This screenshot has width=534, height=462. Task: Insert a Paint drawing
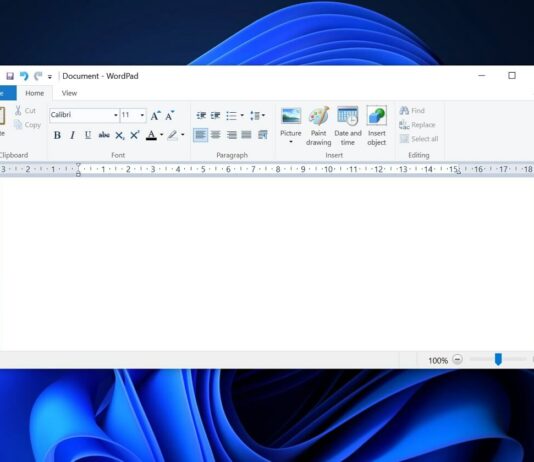coord(319,126)
